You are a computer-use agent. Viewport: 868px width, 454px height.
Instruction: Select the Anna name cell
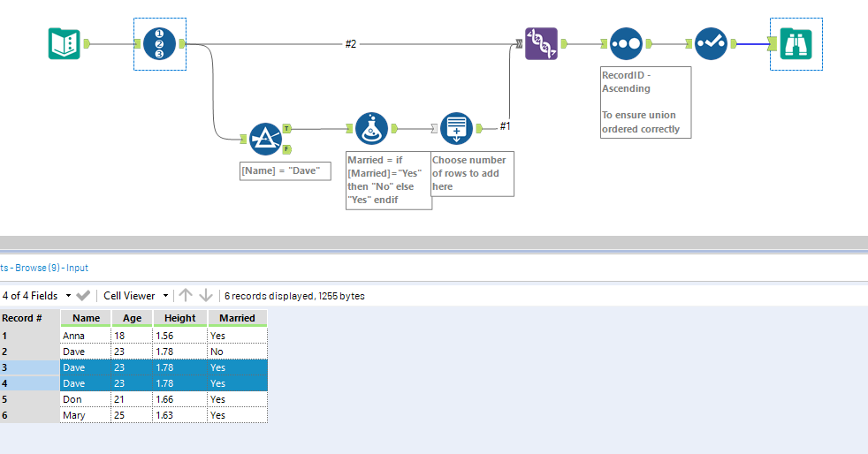click(85, 336)
